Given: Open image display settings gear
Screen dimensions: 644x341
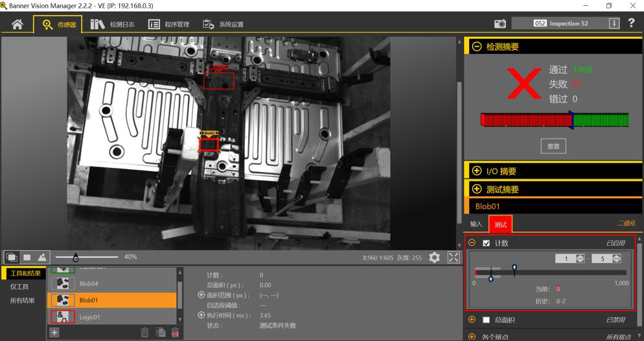Looking at the screenshot, I should pyautogui.click(x=434, y=257).
